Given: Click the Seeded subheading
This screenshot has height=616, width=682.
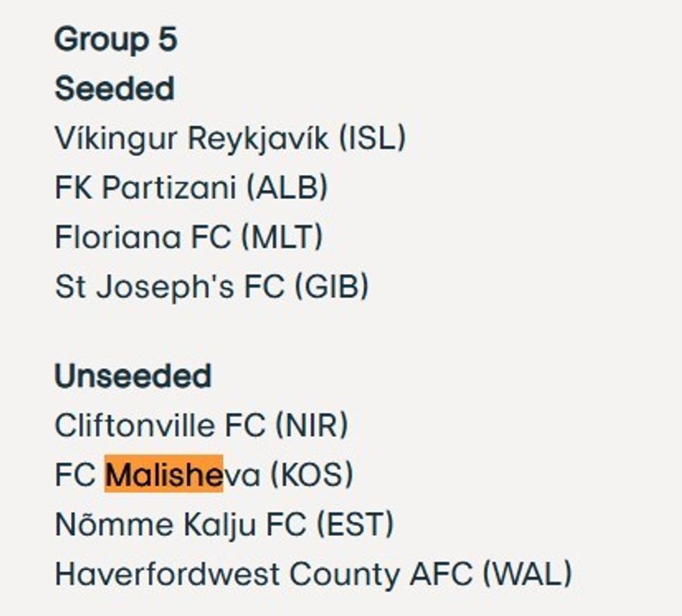Looking at the screenshot, I should click(x=114, y=89).
